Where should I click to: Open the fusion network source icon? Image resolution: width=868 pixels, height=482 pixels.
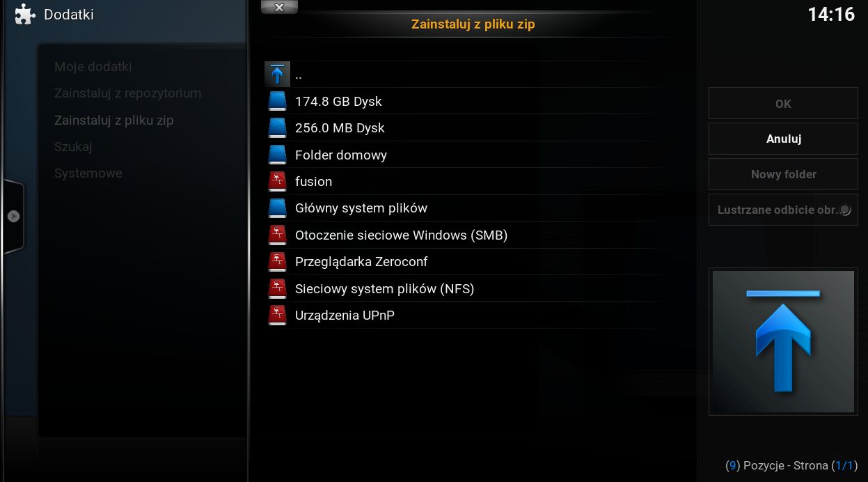(277, 181)
